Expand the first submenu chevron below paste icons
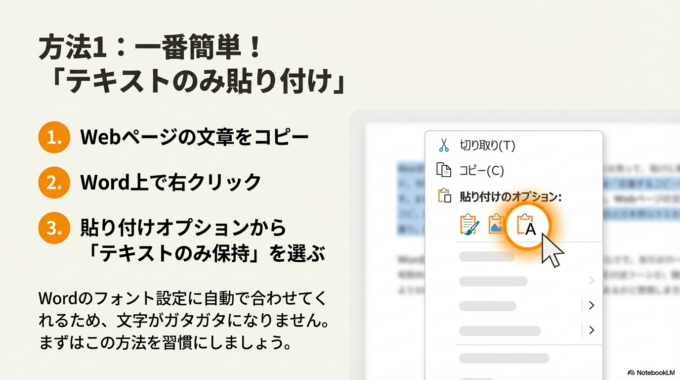680x380 pixels. coord(592,281)
